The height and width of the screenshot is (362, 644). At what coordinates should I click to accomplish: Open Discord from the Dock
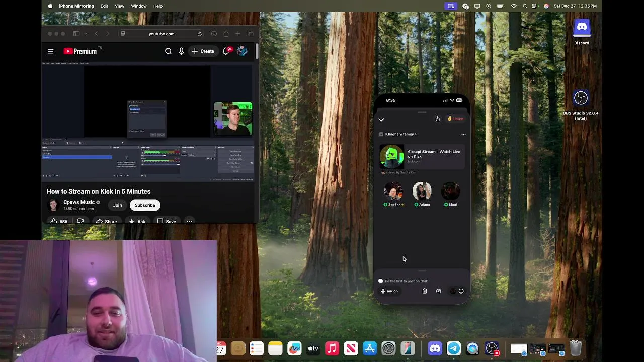435,348
